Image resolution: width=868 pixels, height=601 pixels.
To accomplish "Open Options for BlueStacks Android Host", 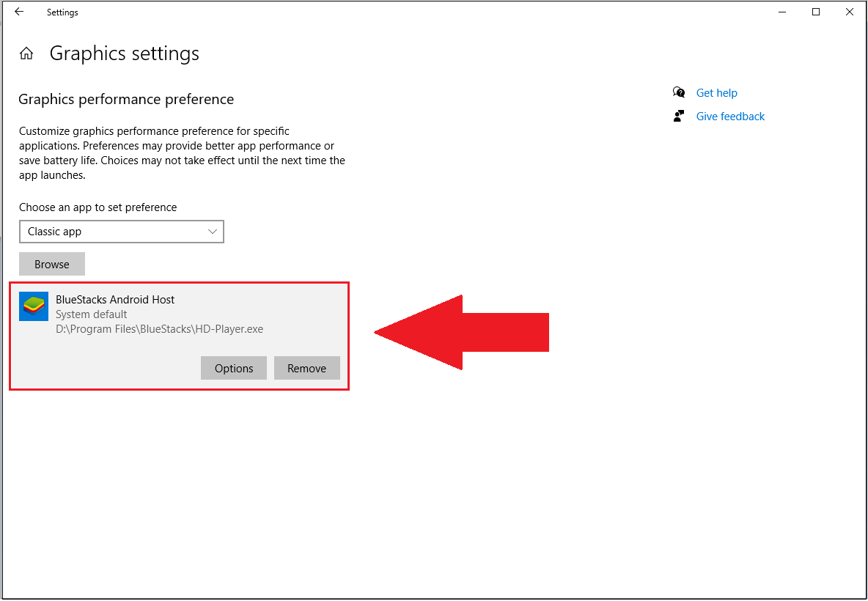I will click(234, 368).
